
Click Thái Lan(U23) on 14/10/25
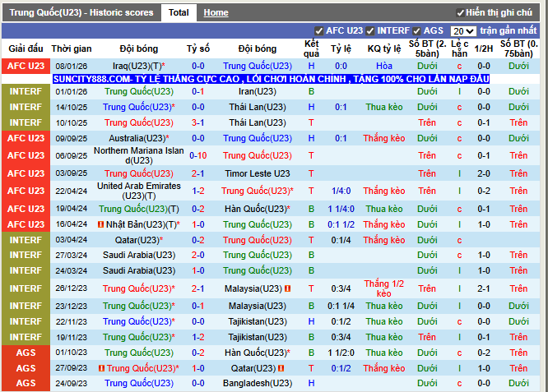pyautogui.click(x=258, y=107)
